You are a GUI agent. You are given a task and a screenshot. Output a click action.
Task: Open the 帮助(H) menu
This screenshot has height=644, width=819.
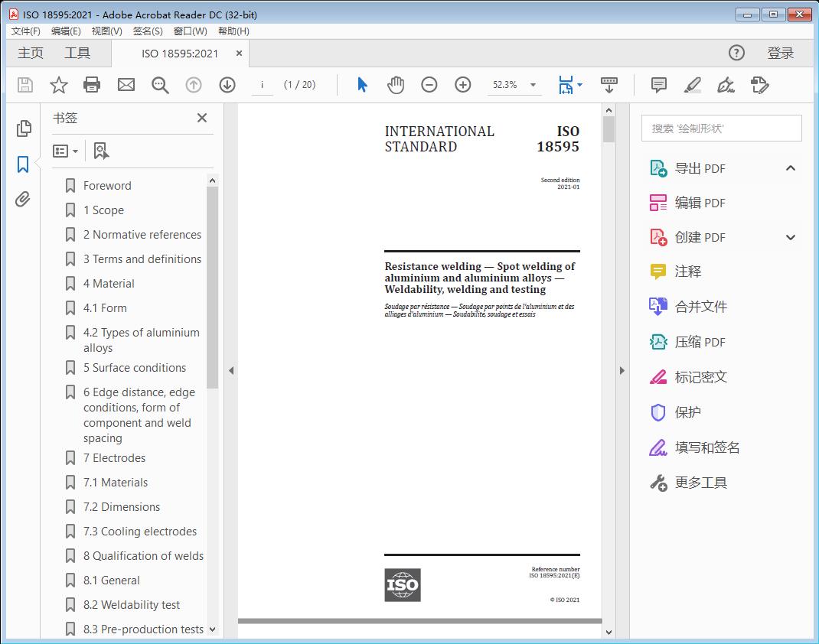click(233, 31)
